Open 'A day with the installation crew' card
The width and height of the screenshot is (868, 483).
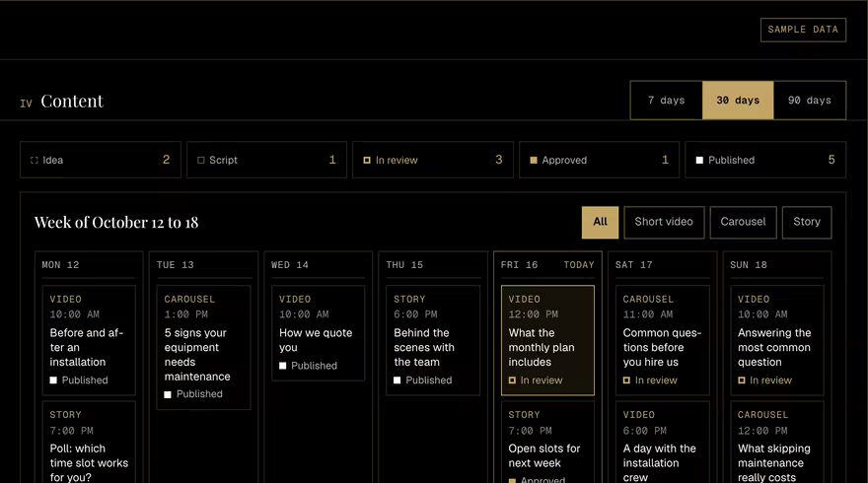tap(662, 443)
